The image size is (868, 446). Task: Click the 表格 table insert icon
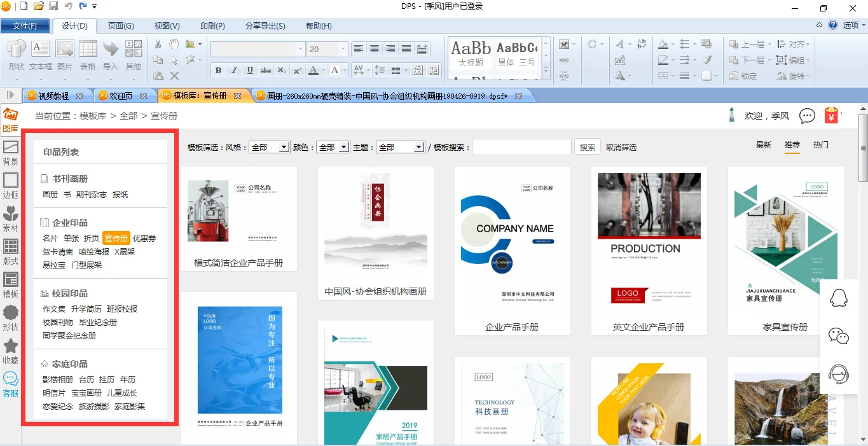click(x=88, y=55)
